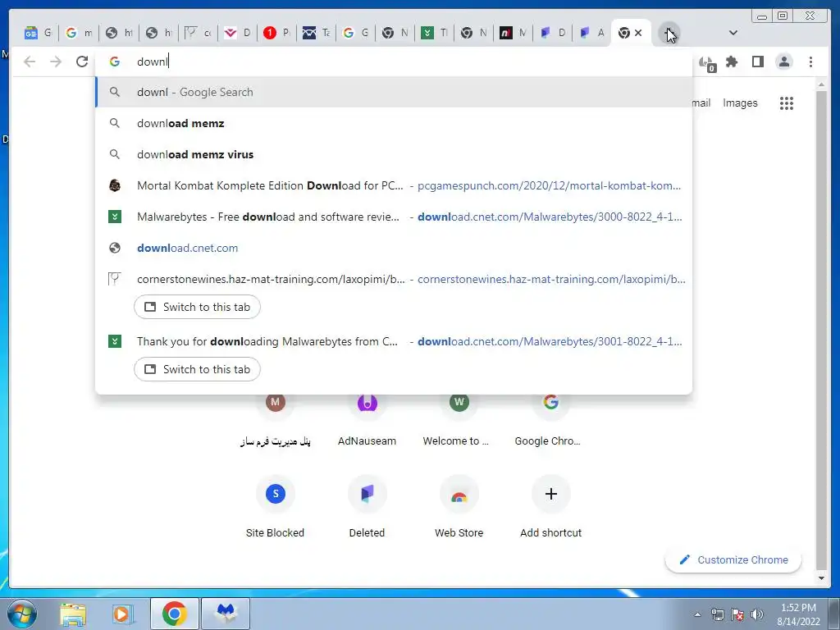Switch to the AdNauseam 'A' tab

point(591,33)
